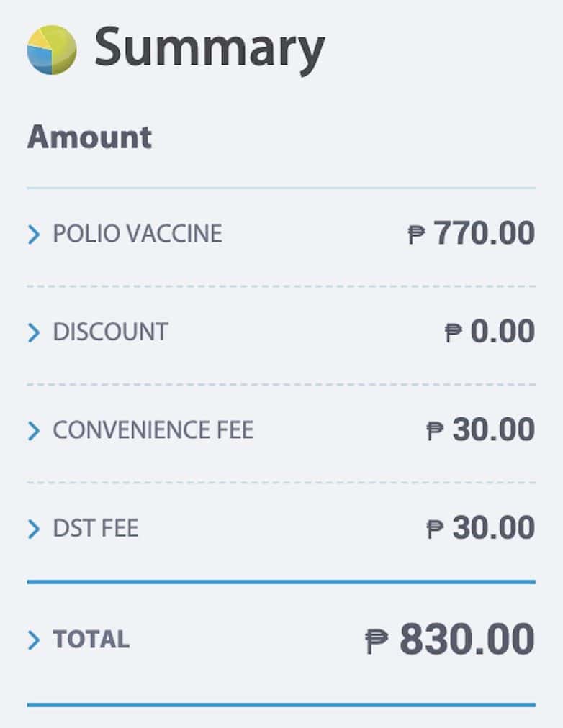Click the pie chart Summary icon
The image size is (563, 728).
(x=51, y=49)
